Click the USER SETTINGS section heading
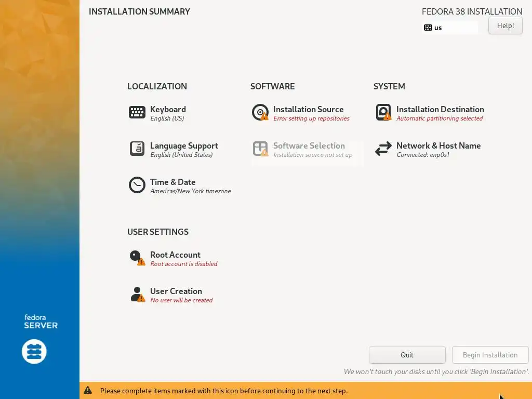This screenshot has height=399, width=532. click(158, 232)
